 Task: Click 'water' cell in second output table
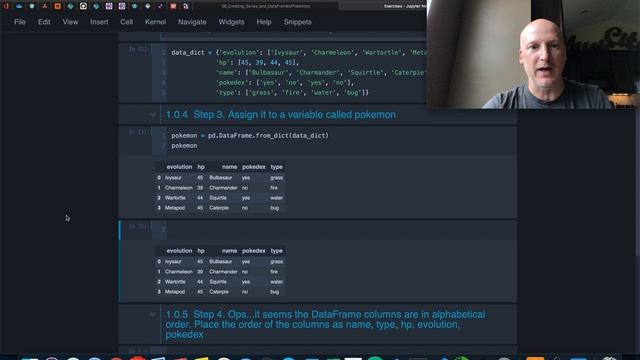[x=276, y=282]
